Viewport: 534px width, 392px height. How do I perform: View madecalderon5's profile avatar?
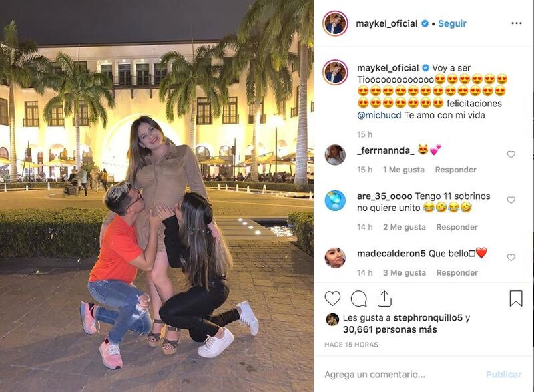tap(335, 258)
